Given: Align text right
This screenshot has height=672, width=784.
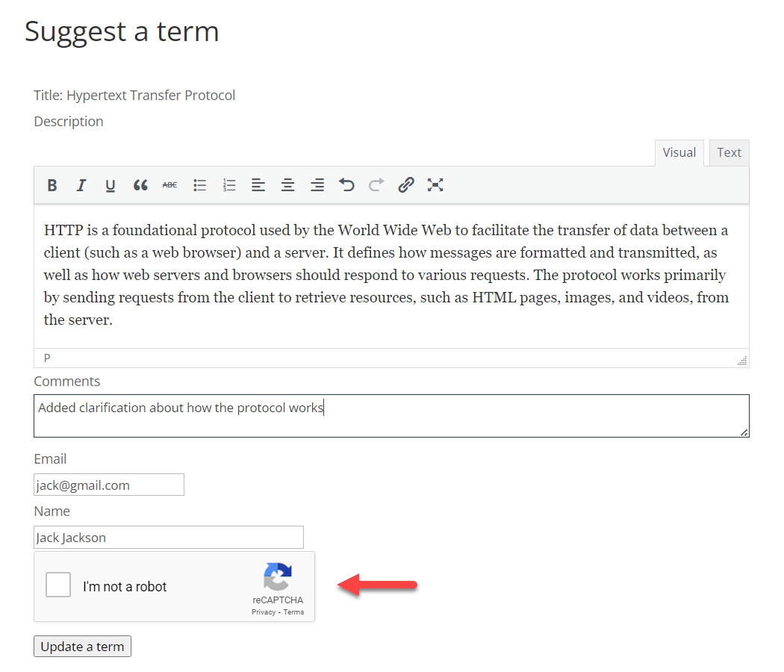Looking at the screenshot, I should click(x=317, y=185).
